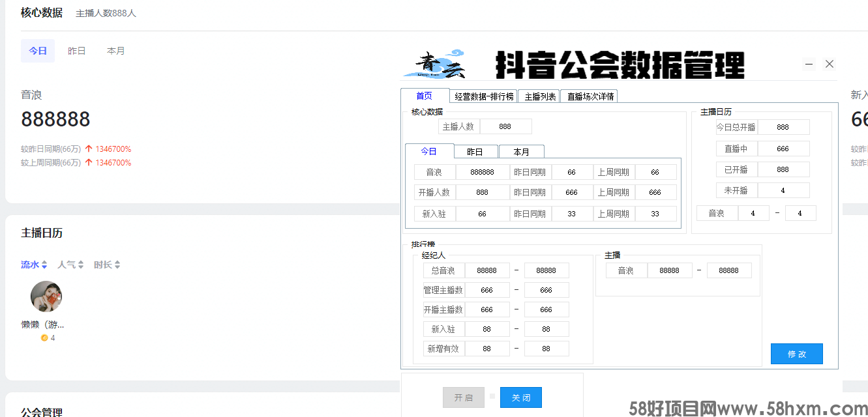Sort 人气 using its arrow icon
The image size is (868, 417).
point(81,265)
